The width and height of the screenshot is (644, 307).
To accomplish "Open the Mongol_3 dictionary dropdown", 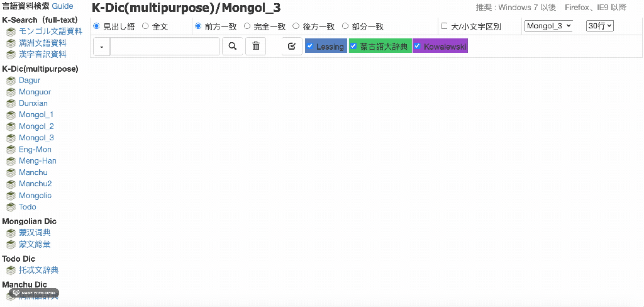I will 548,26.
